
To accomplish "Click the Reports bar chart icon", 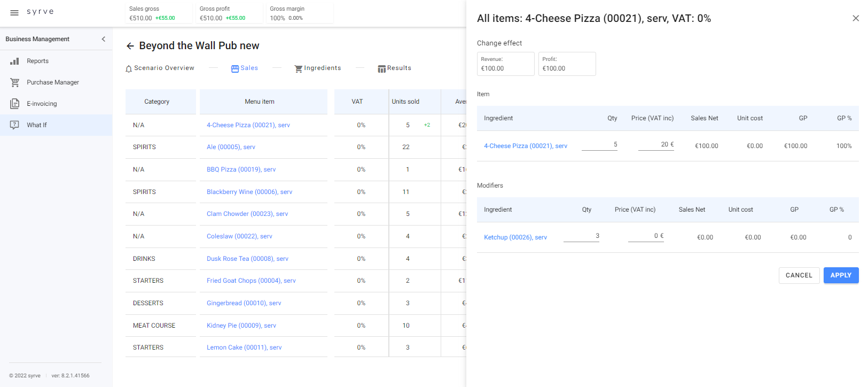I will tap(14, 61).
